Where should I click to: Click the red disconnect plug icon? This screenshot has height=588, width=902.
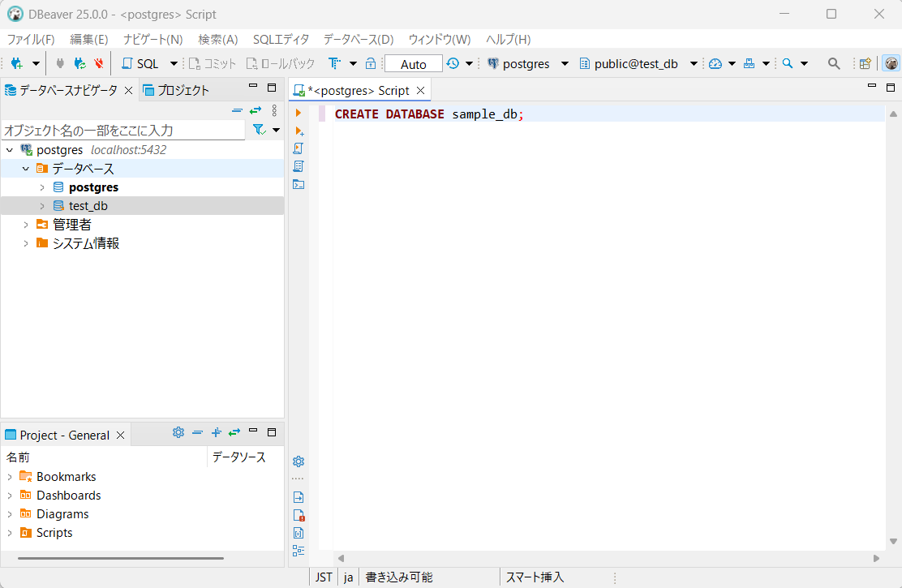99,63
